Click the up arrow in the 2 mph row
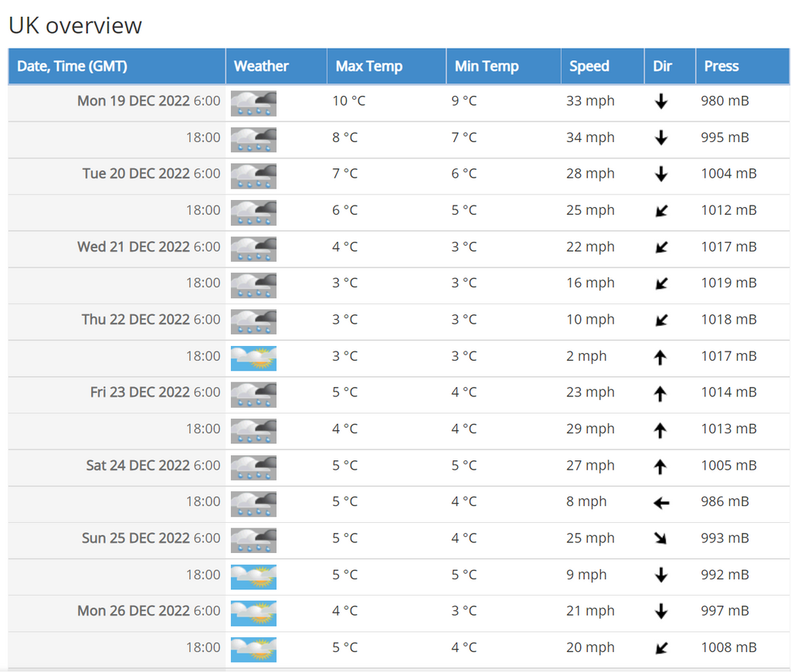The image size is (791, 672). pos(660,357)
